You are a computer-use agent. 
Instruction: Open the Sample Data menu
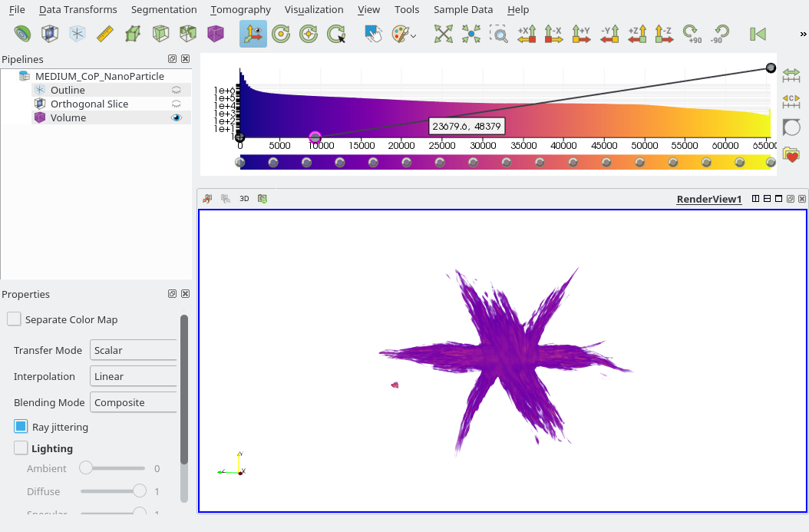pyautogui.click(x=463, y=10)
